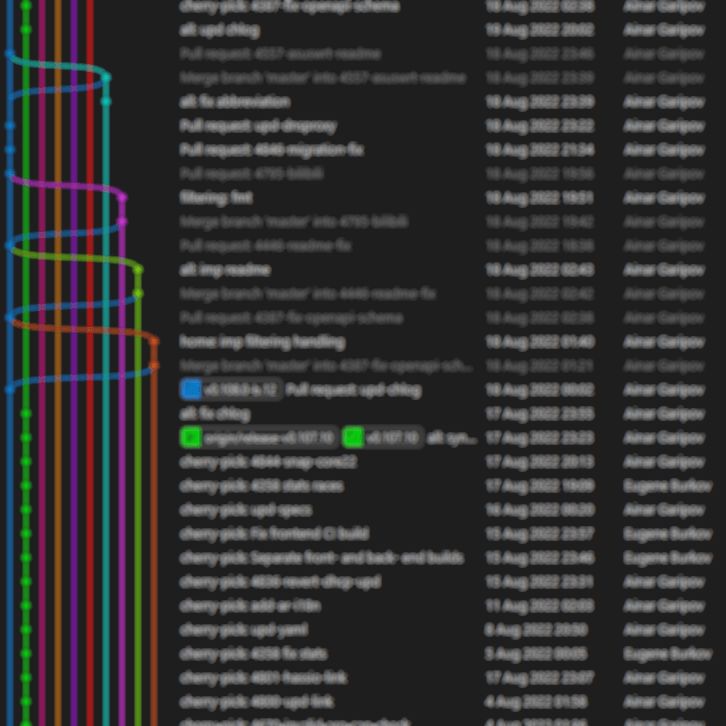Select commit 'Pull request: upd-chlog'

click(x=354, y=390)
